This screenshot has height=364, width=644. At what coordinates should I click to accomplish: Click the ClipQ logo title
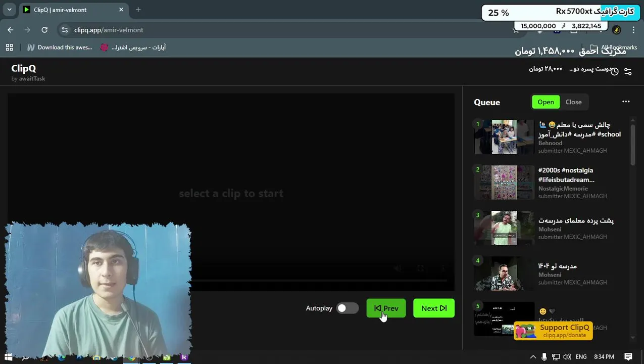[x=24, y=68]
